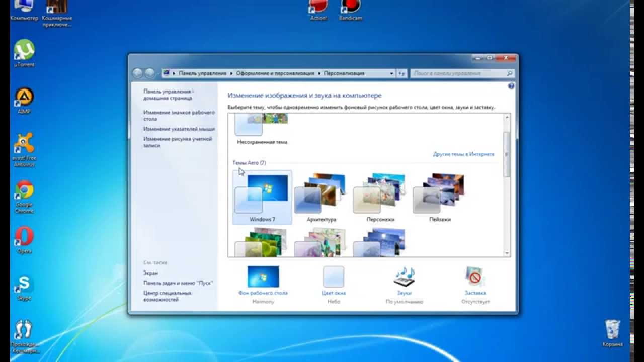This screenshot has width=644, height=362.
Task: Expand the Оформление и персонализация breadcrumb arrow
Action: [x=319, y=73]
